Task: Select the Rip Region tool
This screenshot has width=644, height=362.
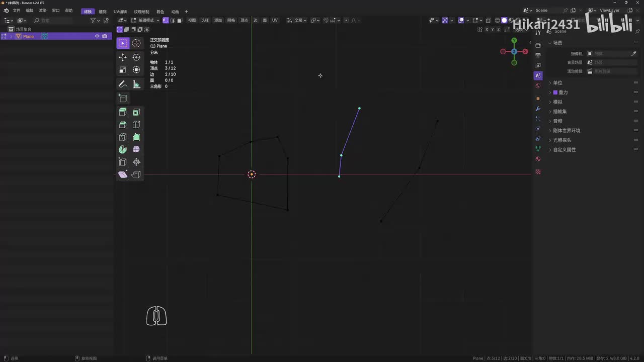Action: point(136,174)
